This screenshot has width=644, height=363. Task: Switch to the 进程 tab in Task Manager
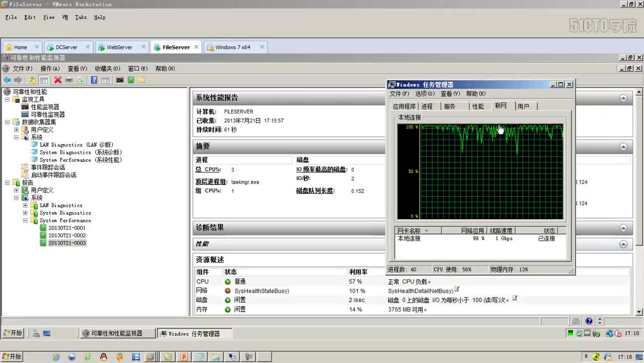pos(427,106)
